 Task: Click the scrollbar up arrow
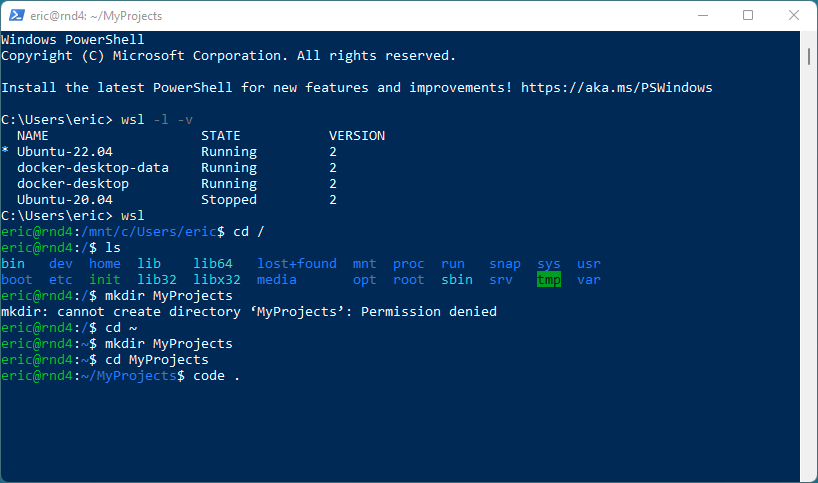[809, 39]
